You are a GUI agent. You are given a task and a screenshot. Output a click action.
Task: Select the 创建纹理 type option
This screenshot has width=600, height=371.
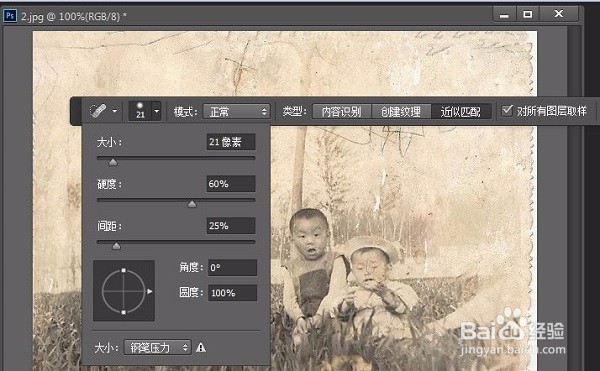401,112
